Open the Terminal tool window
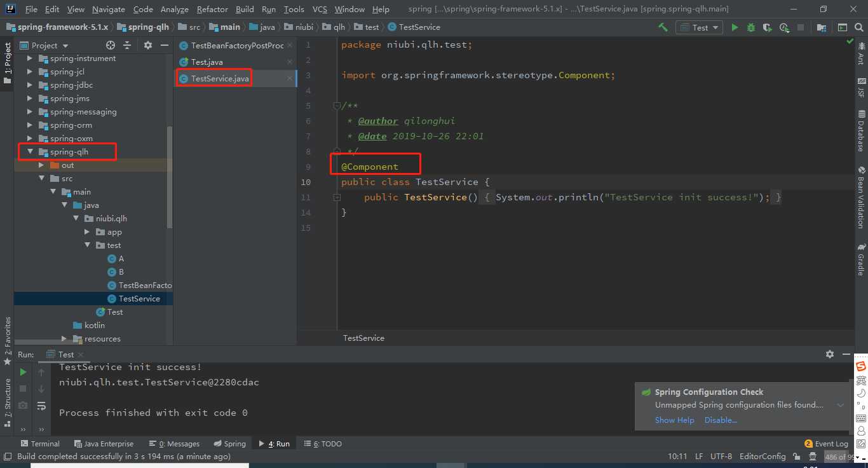Image resolution: width=868 pixels, height=468 pixels. point(40,444)
